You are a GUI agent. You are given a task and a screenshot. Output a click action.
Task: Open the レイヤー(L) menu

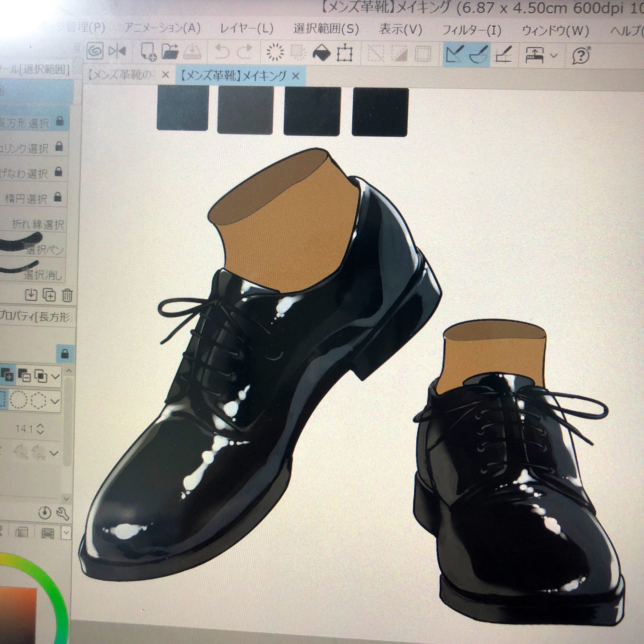point(247,29)
